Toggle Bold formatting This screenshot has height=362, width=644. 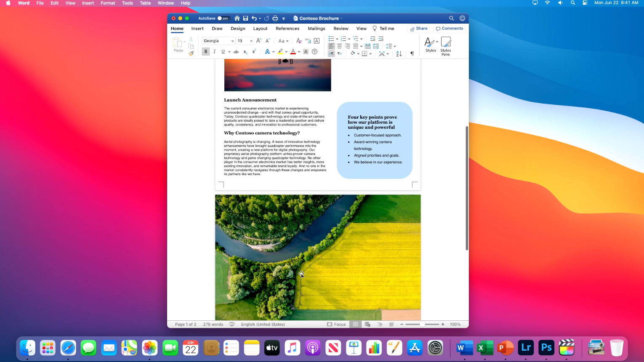[206, 52]
